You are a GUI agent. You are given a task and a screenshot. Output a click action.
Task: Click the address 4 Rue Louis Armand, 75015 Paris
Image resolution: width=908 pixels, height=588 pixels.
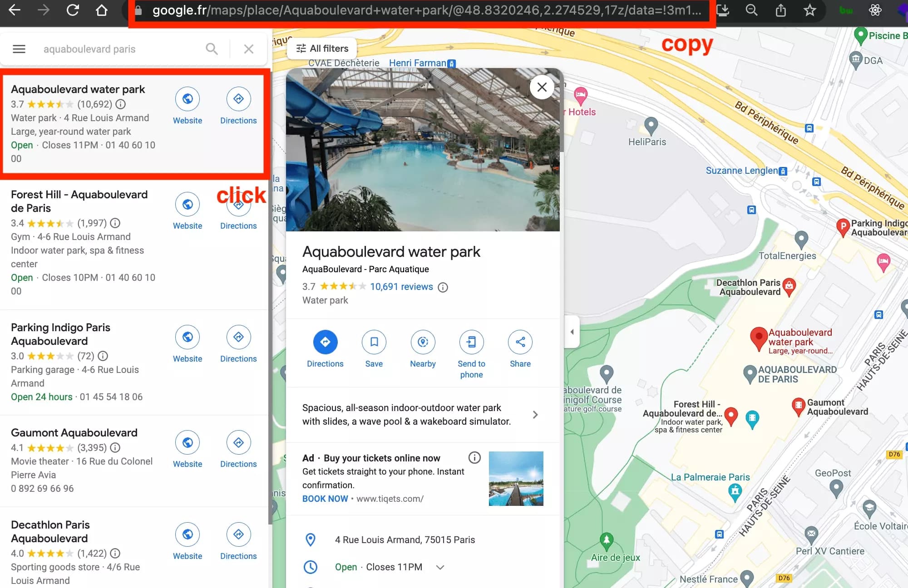click(x=405, y=540)
